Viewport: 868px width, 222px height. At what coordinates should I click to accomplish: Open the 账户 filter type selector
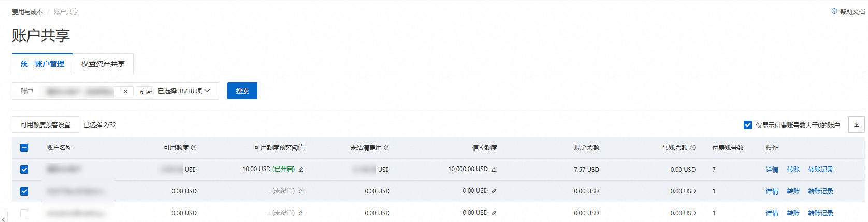(x=27, y=91)
